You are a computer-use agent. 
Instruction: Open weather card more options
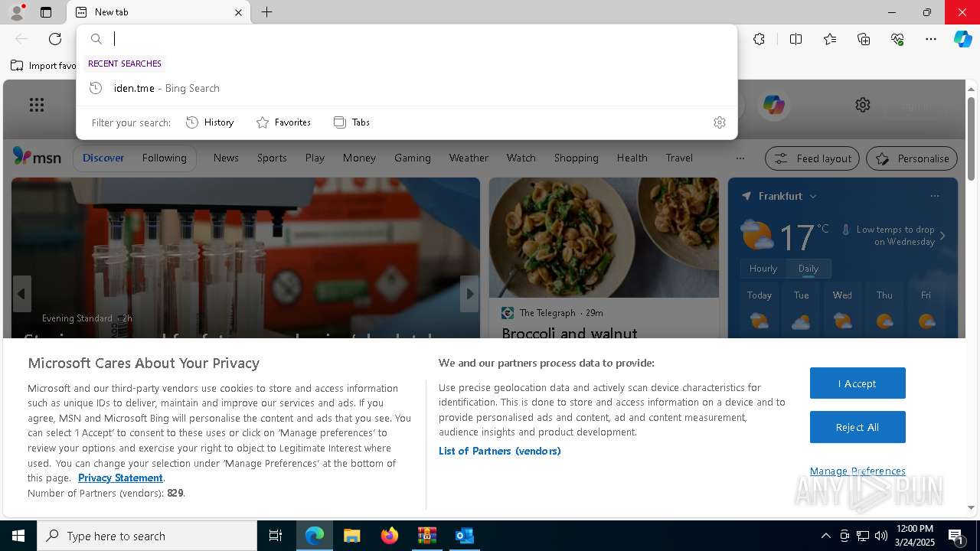[934, 196]
